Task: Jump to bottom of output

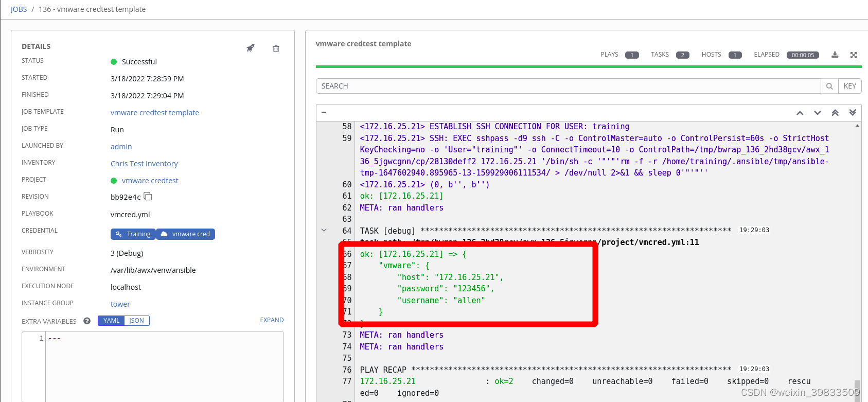Action: point(853,113)
